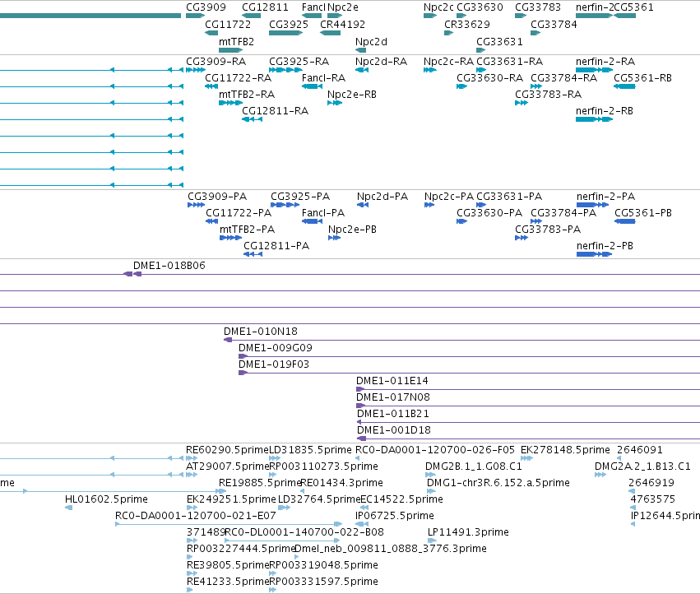Screen dimensions: 700x594
Task: Select the CG33784 gene label
Action: [x=554, y=24]
